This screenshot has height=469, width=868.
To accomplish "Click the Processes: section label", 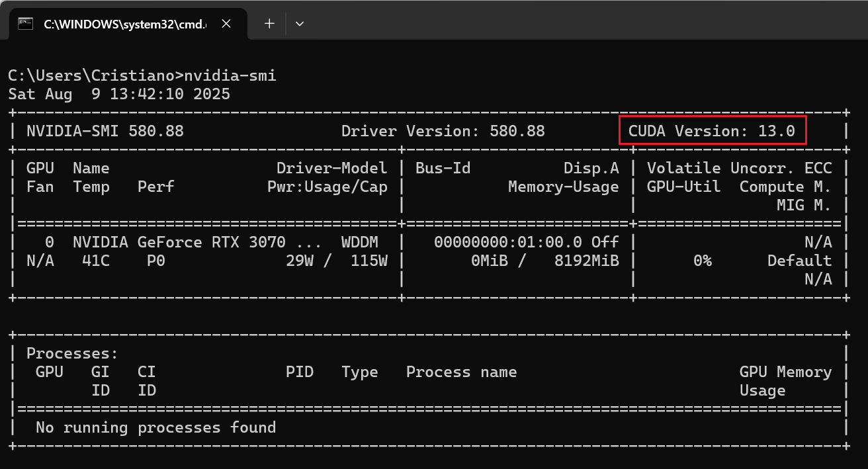I will click(x=73, y=353).
